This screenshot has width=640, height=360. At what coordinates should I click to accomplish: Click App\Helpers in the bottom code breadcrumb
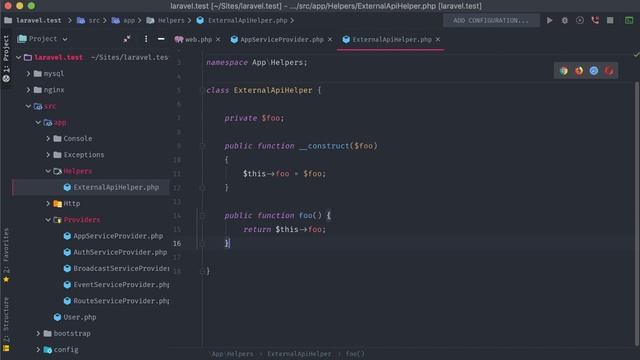pyautogui.click(x=232, y=354)
